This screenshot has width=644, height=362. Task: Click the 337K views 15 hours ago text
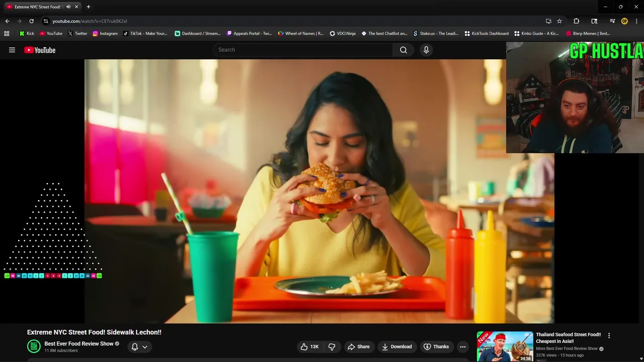(559, 355)
